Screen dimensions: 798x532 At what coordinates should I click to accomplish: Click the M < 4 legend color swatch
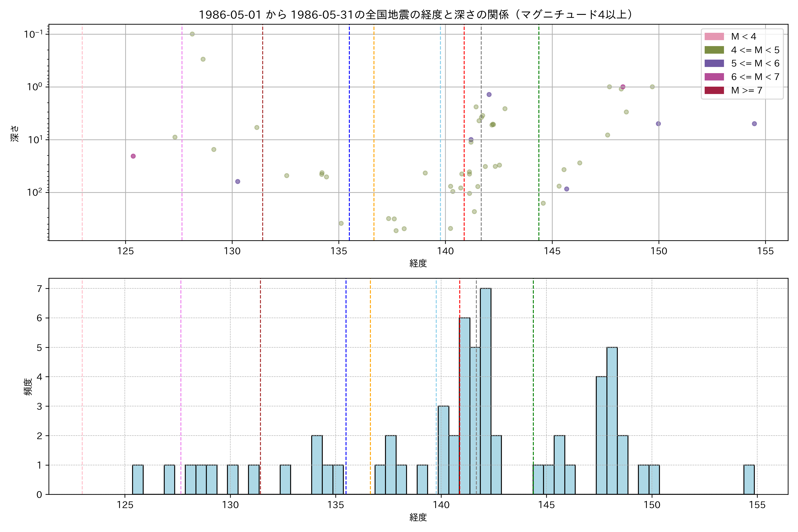(714, 36)
